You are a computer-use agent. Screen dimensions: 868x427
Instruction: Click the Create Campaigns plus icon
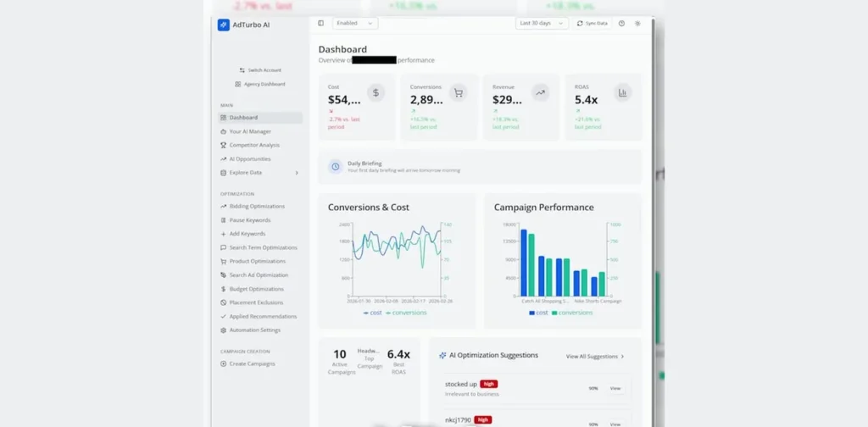(223, 364)
